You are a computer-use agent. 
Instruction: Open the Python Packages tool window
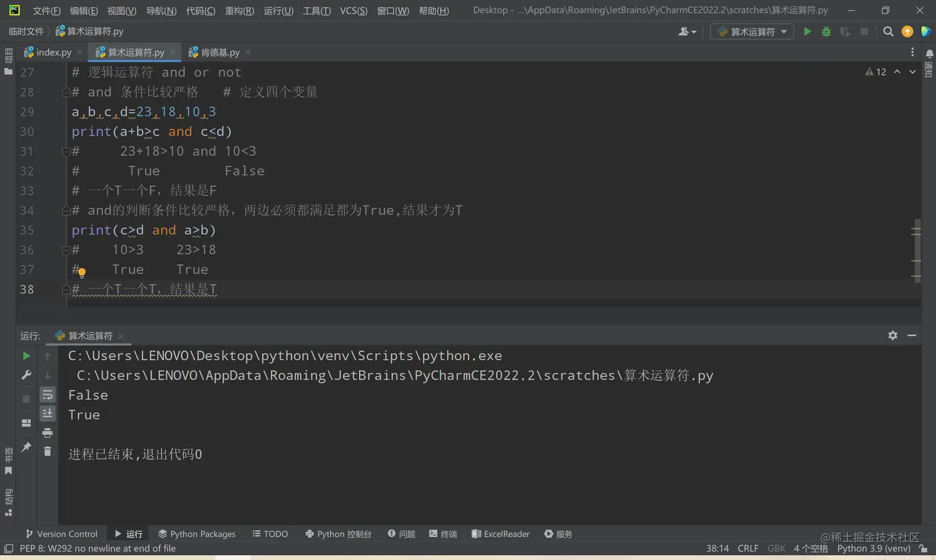pyautogui.click(x=197, y=533)
